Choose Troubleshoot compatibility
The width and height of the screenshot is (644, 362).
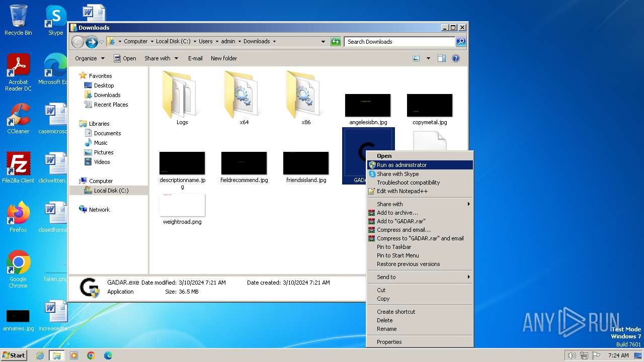pyautogui.click(x=420, y=183)
